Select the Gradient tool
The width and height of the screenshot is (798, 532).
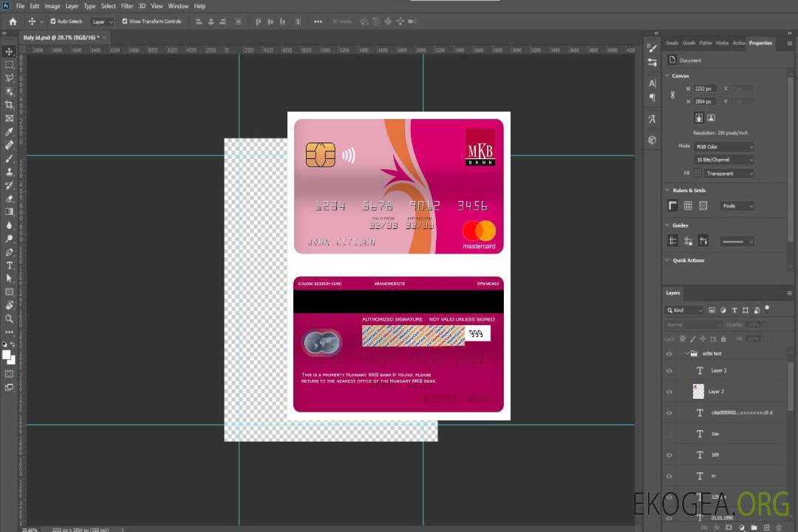(9, 212)
